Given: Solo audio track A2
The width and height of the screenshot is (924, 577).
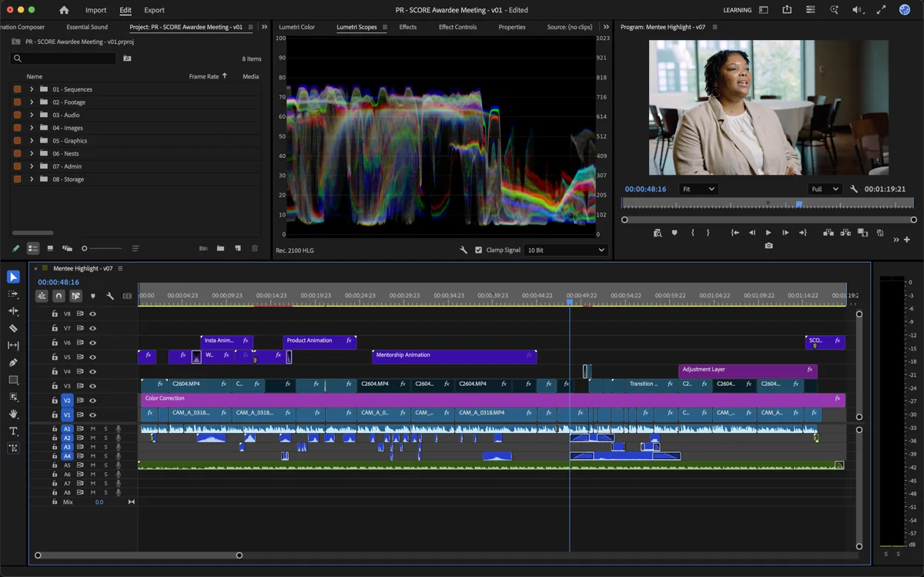Looking at the screenshot, I should [105, 438].
